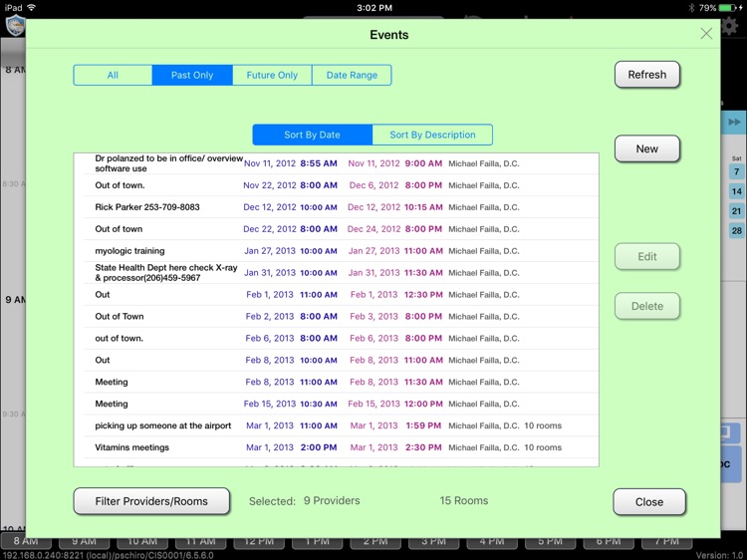
Task: Open Filter Providers/Rooms
Action: (x=151, y=501)
